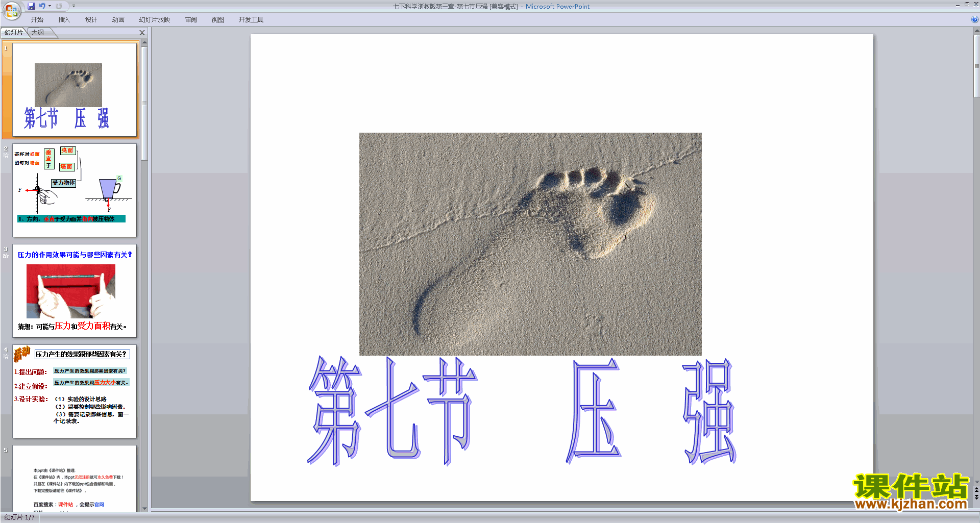The image size is (980, 523).
Task: Click the 幻灯片 1/7 status bar indicator
Action: coord(19,517)
